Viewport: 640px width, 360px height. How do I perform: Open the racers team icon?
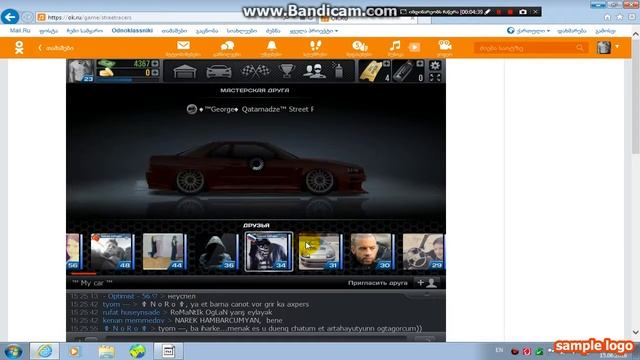(314, 71)
